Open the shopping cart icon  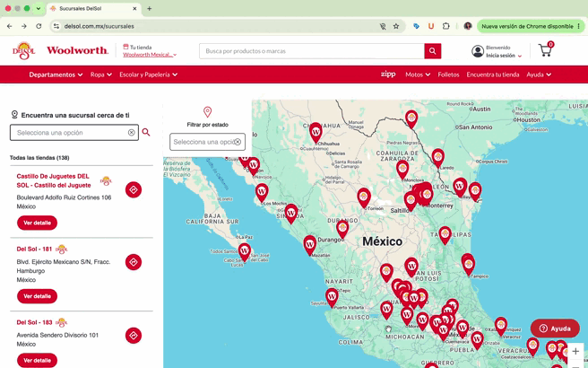(x=546, y=49)
